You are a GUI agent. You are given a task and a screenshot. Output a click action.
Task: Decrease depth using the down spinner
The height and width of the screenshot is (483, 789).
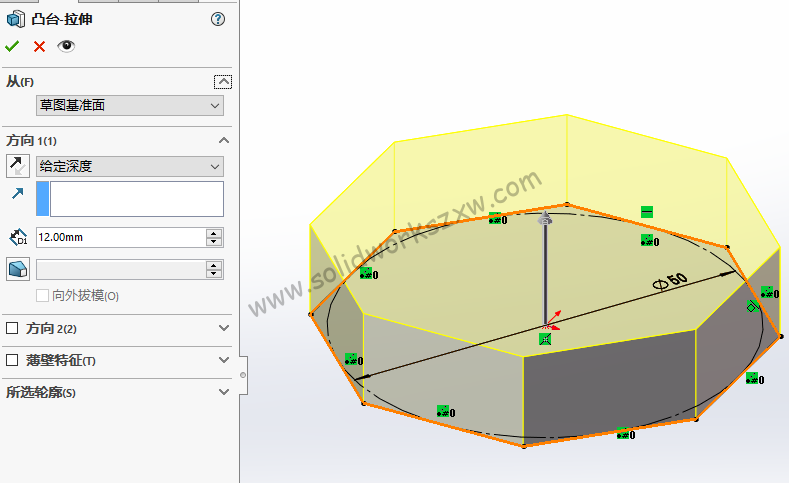tap(214, 242)
